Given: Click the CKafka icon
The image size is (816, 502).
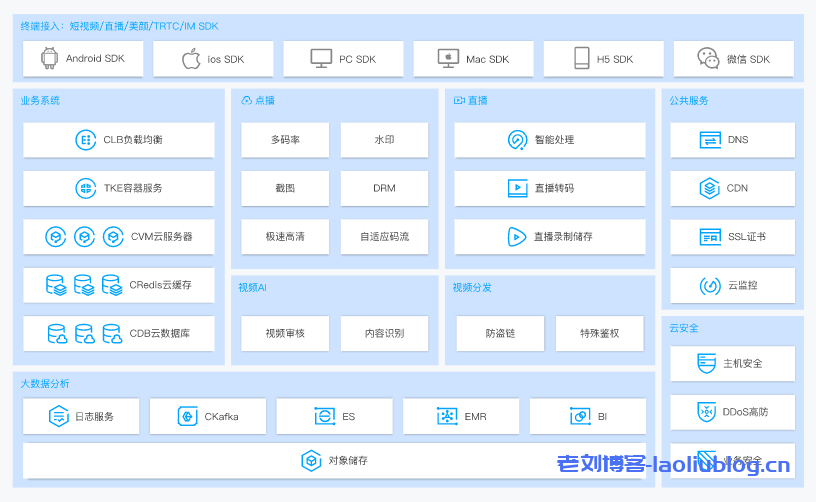Looking at the screenshot, I should 187,416.
